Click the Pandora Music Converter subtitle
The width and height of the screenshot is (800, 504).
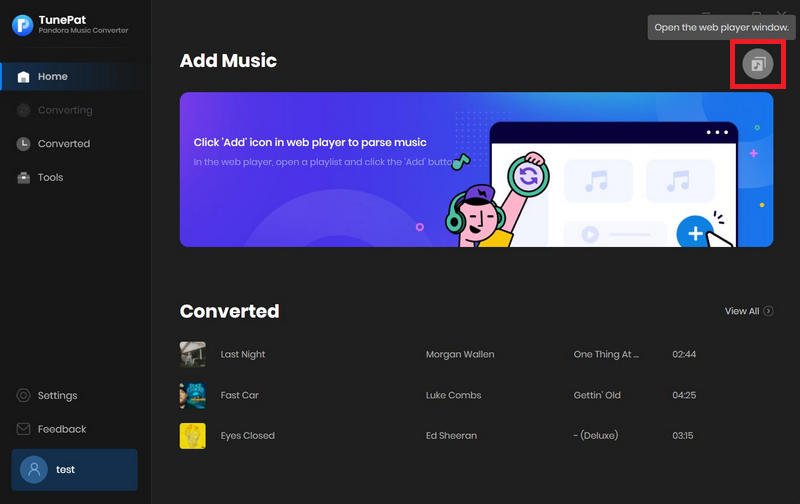(x=83, y=31)
